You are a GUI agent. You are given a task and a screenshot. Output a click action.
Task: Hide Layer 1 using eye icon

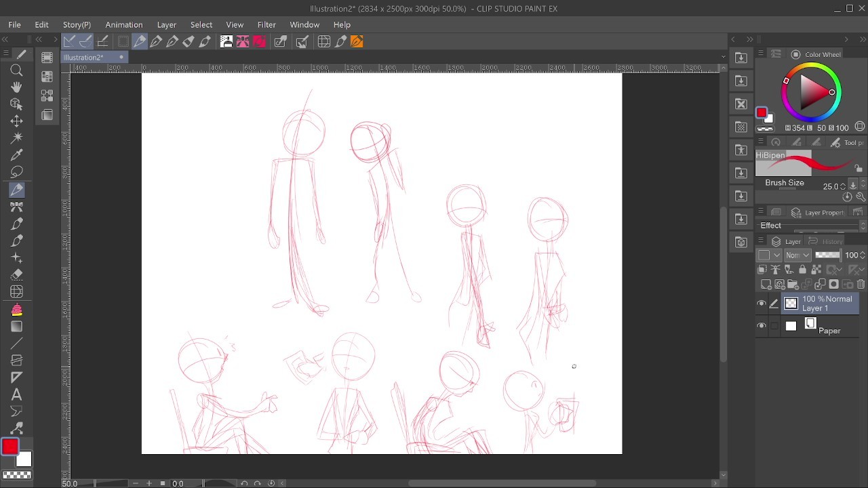(762, 304)
